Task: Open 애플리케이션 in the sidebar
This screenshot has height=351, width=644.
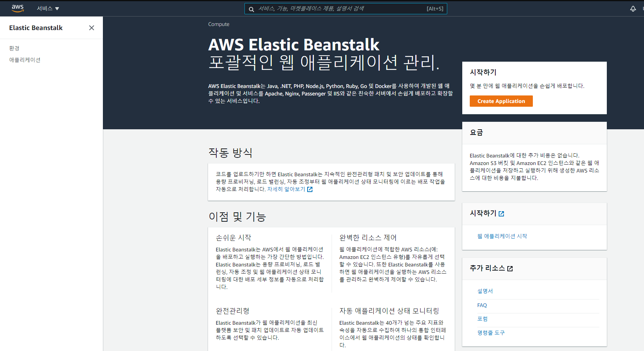Action: click(25, 60)
